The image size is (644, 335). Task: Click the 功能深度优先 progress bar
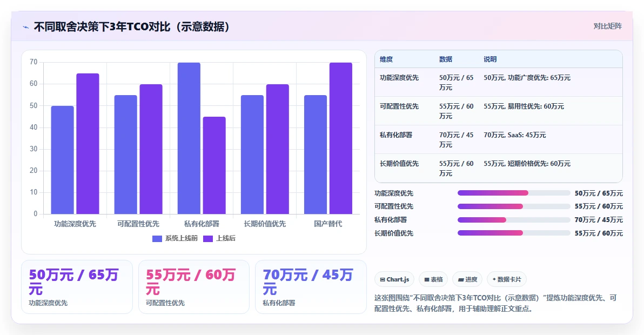(514, 193)
